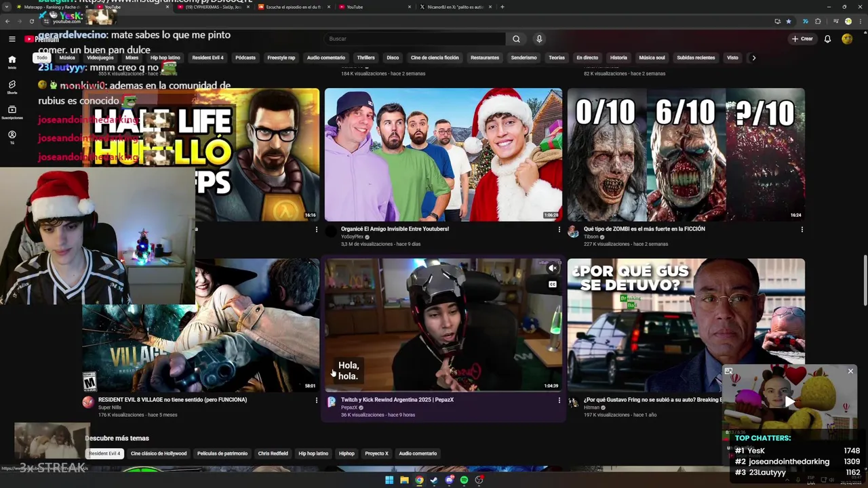The image size is (868, 488).
Task: Open Cine clásico de Hollywood topic chip
Action: tap(158, 453)
